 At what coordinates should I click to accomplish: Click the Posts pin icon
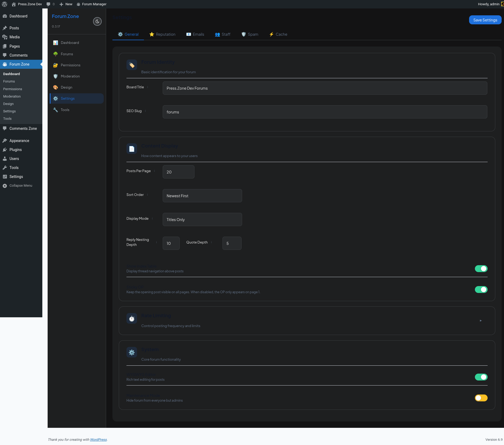click(5, 28)
